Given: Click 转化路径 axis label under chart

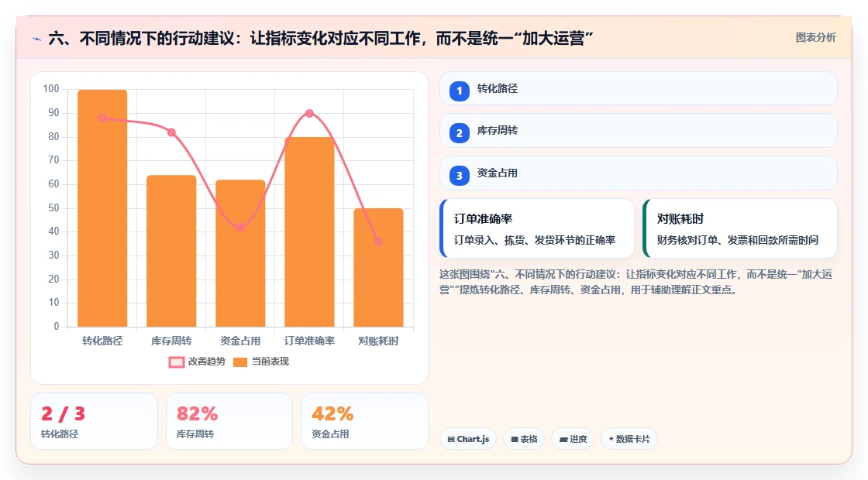Looking at the screenshot, I should (102, 341).
